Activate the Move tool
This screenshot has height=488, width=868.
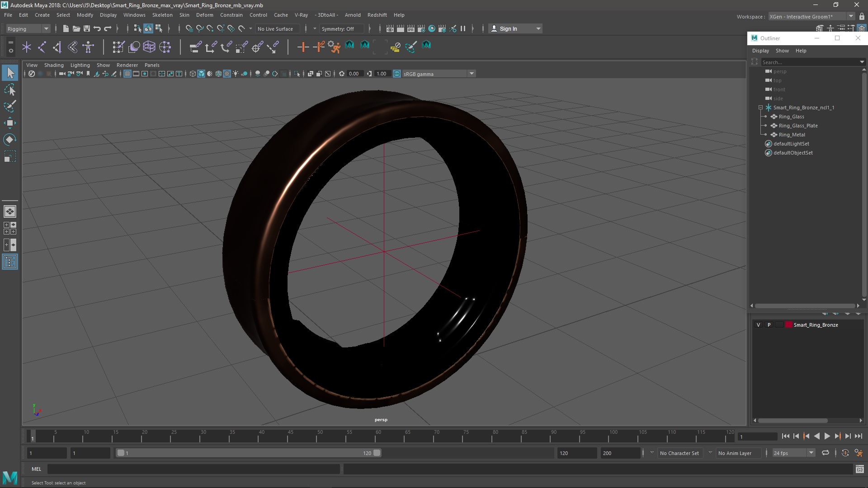tap(10, 123)
